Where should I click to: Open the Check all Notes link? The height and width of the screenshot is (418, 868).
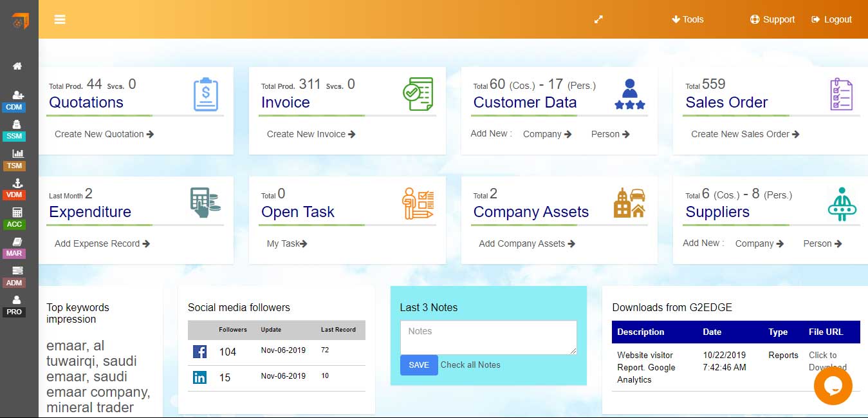[x=470, y=365]
